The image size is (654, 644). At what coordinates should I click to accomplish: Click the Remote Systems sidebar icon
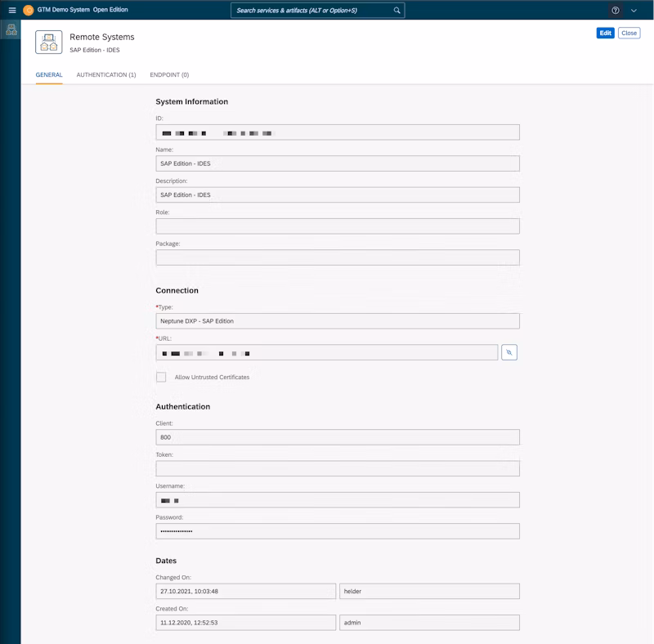click(11, 29)
